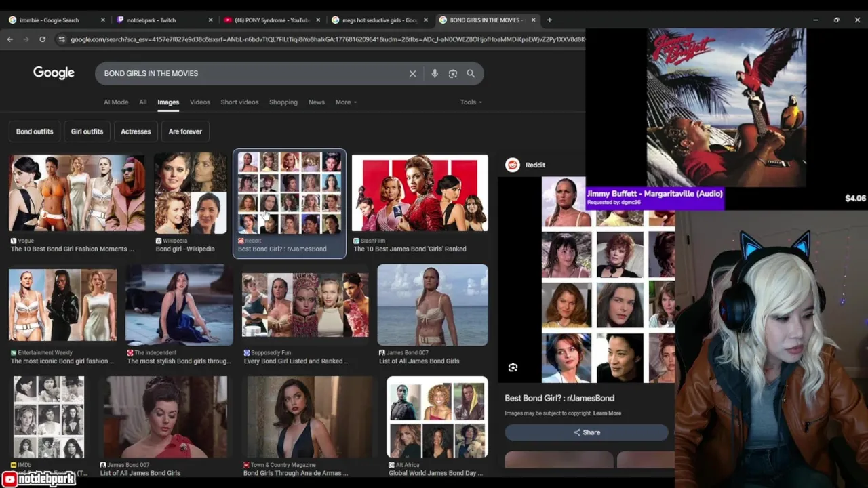Apply the Are forever filter chip

[185, 131]
